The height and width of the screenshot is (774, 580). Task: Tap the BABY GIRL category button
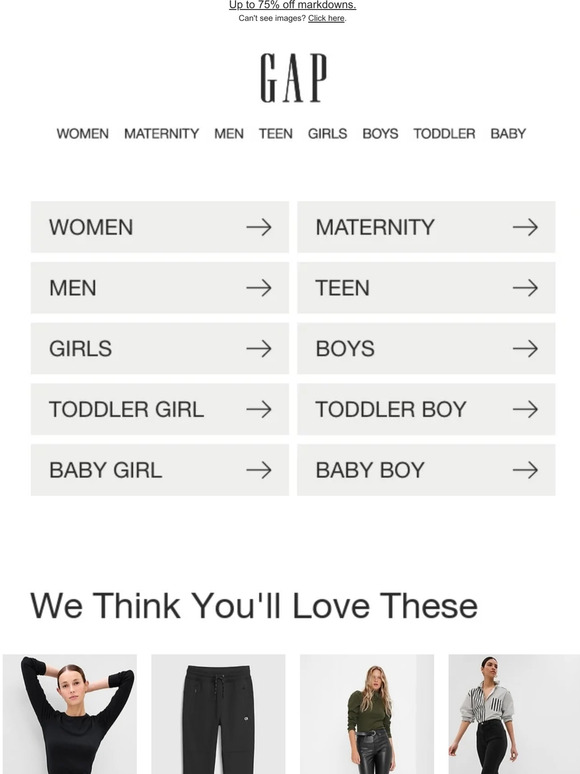point(159,470)
